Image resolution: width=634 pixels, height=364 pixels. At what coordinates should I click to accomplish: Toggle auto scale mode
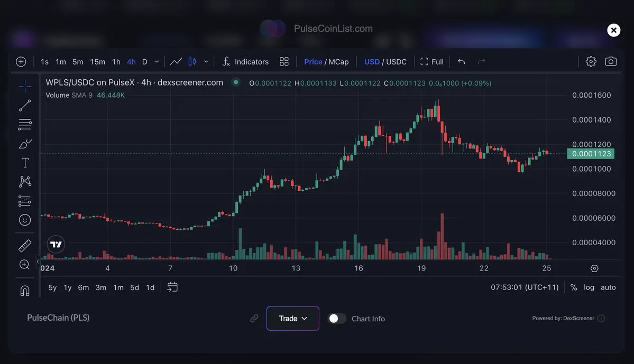click(x=608, y=287)
